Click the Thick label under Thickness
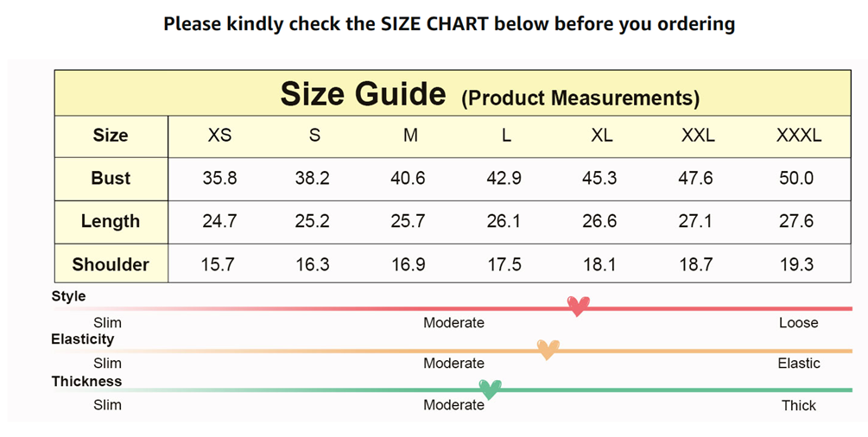868x437 pixels. (798, 405)
